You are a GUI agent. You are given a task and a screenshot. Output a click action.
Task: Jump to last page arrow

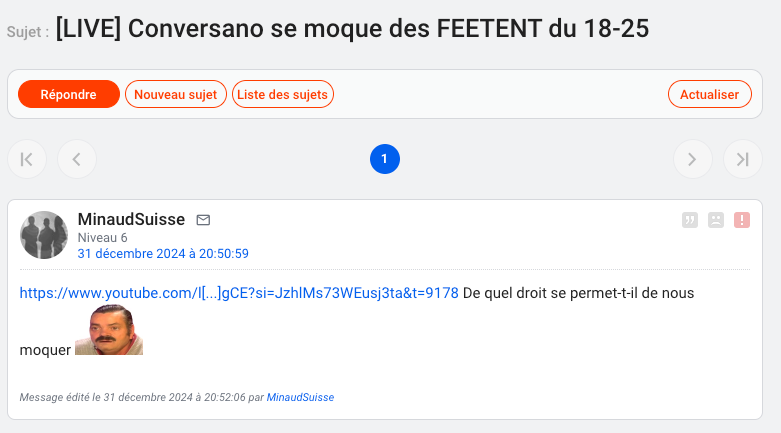point(743,159)
